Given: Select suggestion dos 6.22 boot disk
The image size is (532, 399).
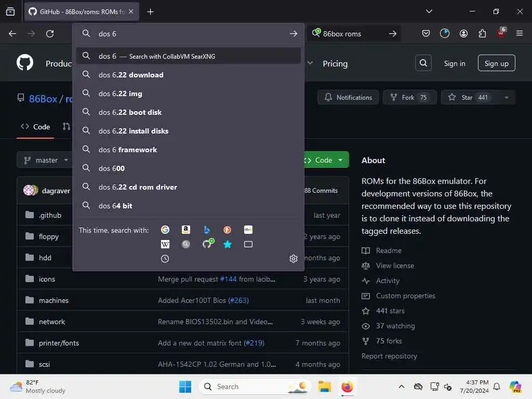Looking at the screenshot, I should (188, 112).
